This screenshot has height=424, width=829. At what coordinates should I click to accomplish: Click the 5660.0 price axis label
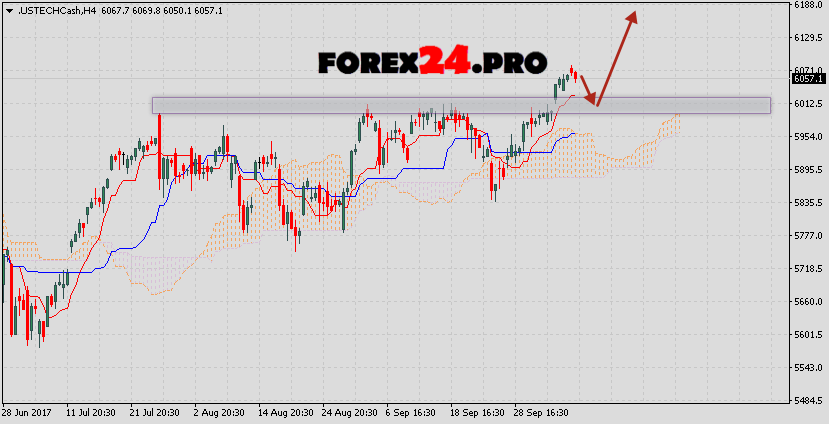[x=806, y=302]
